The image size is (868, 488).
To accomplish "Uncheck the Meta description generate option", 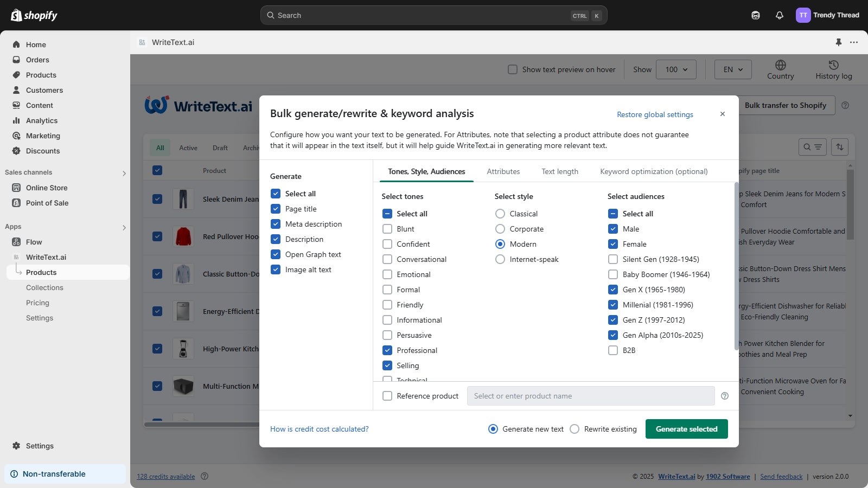I will click(276, 224).
